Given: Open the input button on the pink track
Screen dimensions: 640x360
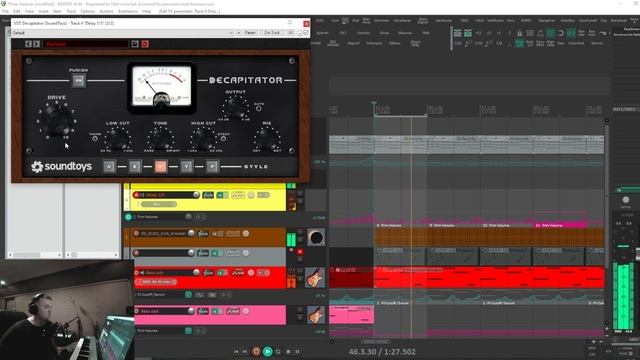Looking at the screenshot, I should (218, 311).
